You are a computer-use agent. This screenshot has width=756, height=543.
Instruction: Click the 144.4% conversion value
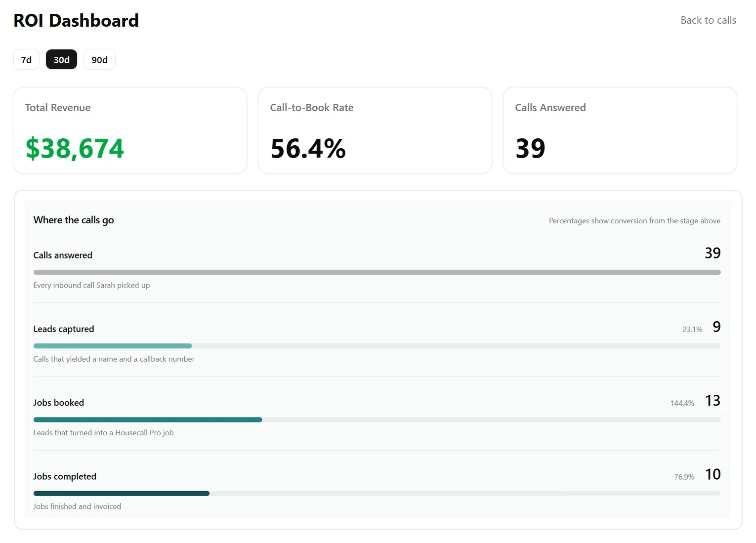coord(682,403)
